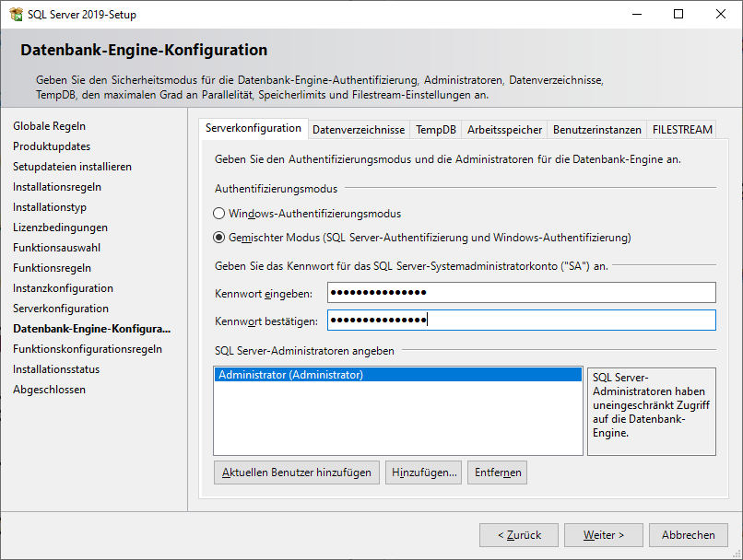Maximize the setup window

pos(678,14)
